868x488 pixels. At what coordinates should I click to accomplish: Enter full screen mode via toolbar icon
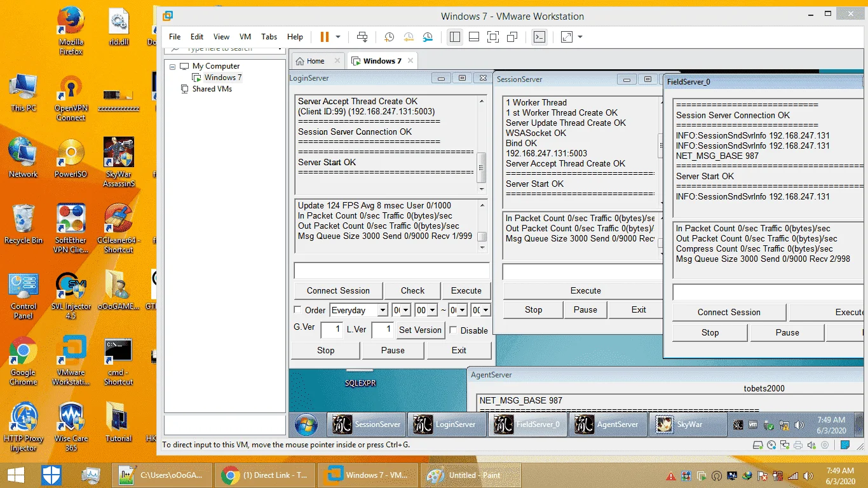coord(493,37)
